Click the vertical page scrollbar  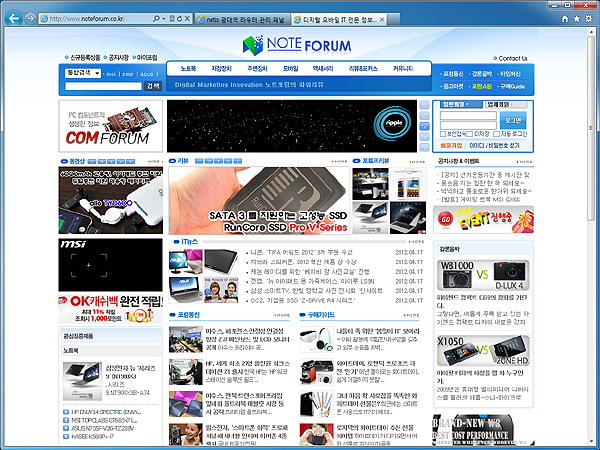point(593,200)
